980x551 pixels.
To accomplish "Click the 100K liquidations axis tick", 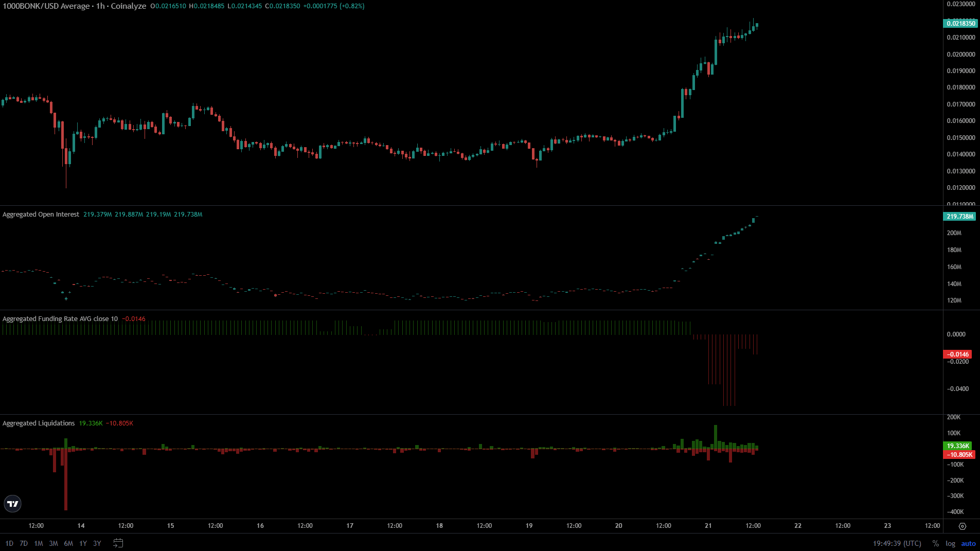I will tap(954, 433).
